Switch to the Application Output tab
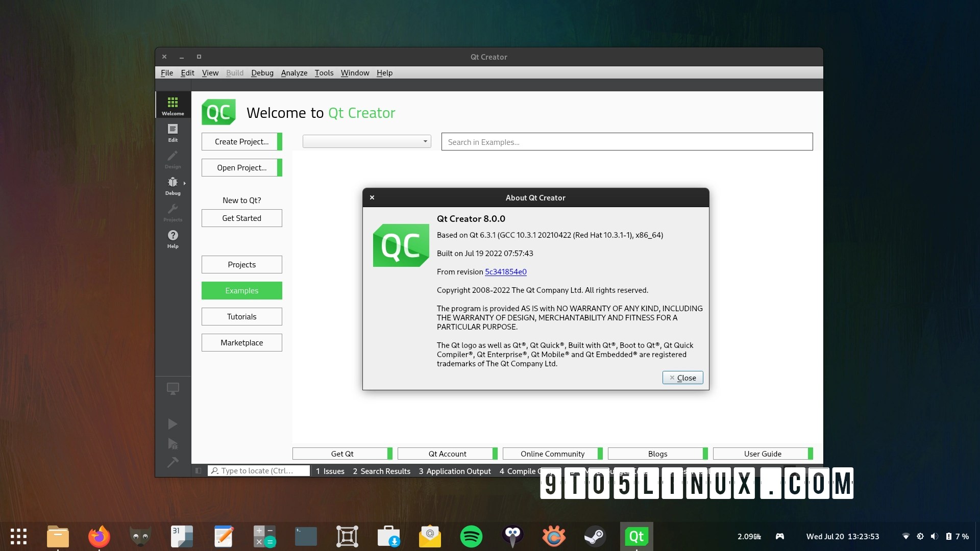This screenshot has width=980, height=551. 454,471
